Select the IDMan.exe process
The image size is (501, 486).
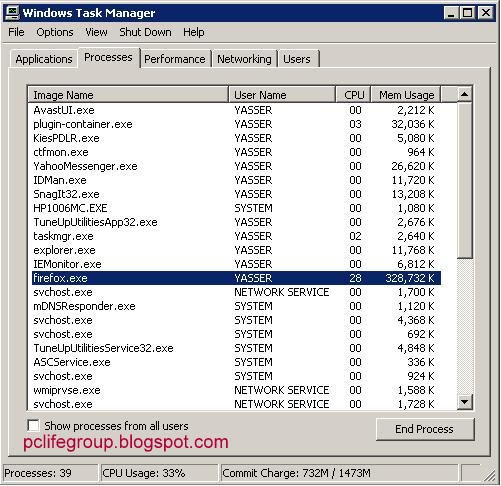pos(236,180)
